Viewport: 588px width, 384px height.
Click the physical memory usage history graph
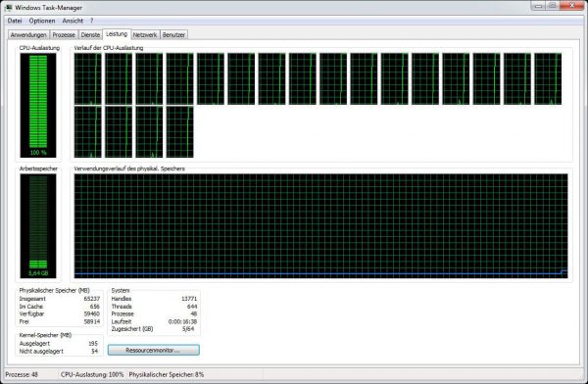pyautogui.click(x=321, y=225)
